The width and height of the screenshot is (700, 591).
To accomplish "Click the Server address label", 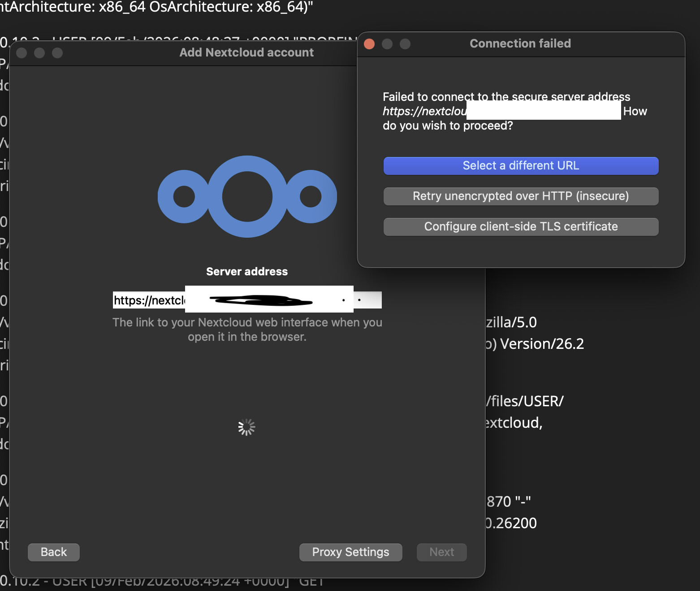I will [247, 271].
